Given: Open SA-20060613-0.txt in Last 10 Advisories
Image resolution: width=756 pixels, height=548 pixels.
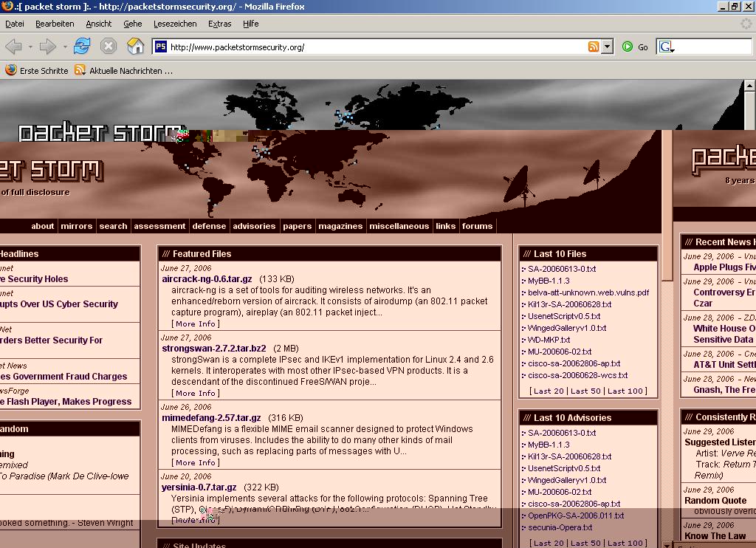Looking at the screenshot, I should pyautogui.click(x=562, y=433).
